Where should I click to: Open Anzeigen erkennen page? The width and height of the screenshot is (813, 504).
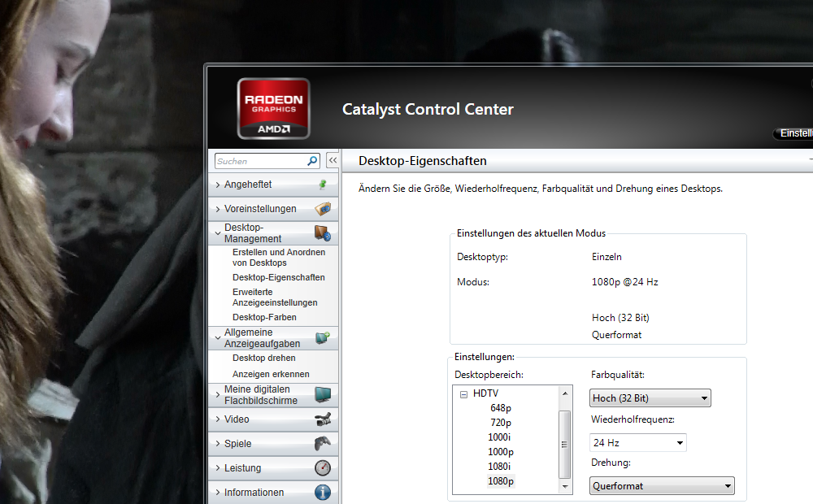(271, 374)
